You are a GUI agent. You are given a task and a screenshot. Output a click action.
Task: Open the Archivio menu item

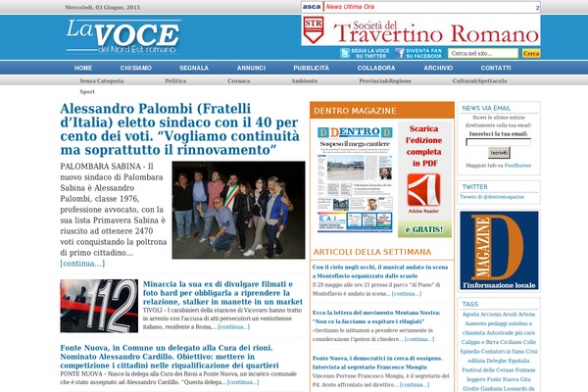pyautogui.click(x=438, y=68)
